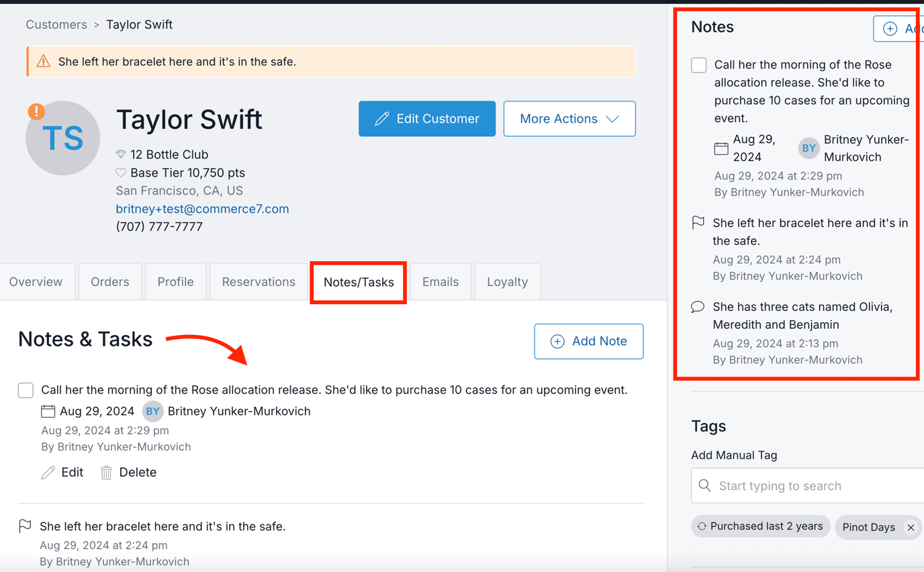Click the magnifier icon in tag search

pos(704,485)
